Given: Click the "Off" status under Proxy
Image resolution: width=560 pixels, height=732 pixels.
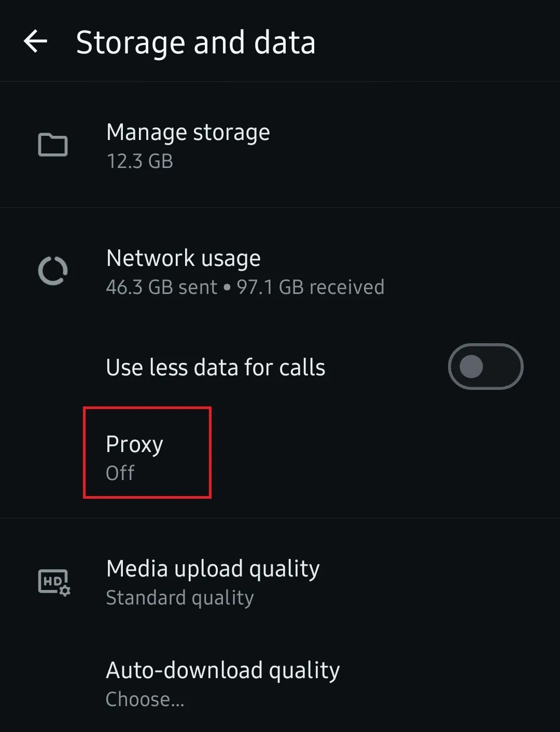Looking at the screenshot, I should pos(120,473).
